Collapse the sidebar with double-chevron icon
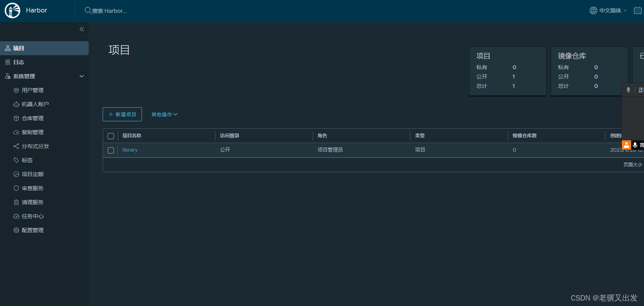This screenshot has height=306, width=644. coord(82,29)
